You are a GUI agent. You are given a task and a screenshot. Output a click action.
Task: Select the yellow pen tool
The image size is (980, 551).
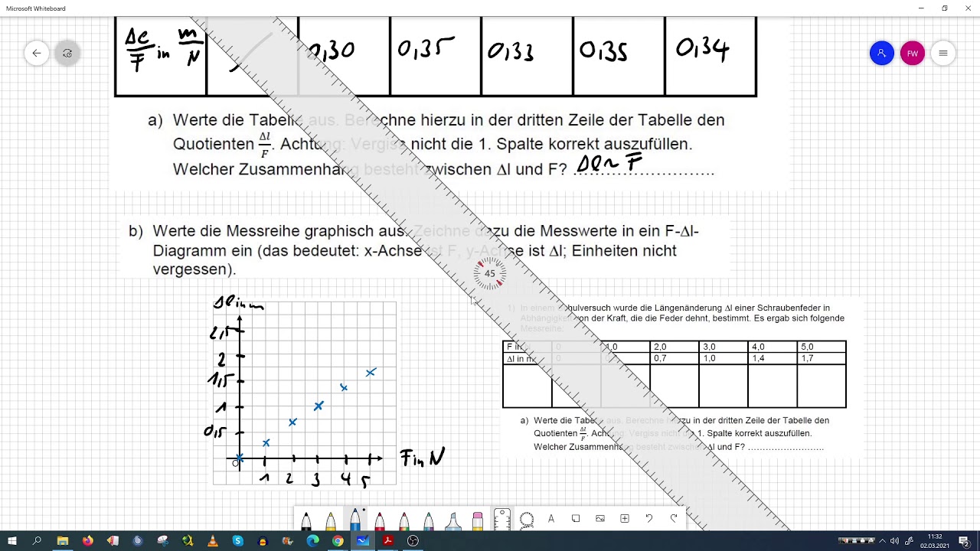click(x=331, y=520)
